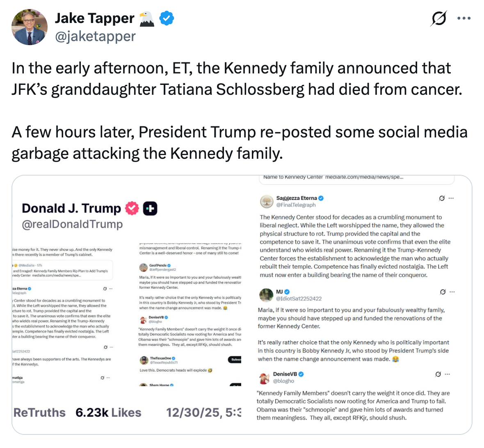
Task: Click Saggezza Eterna's blue verified badge
Action: tap(321, 198)
